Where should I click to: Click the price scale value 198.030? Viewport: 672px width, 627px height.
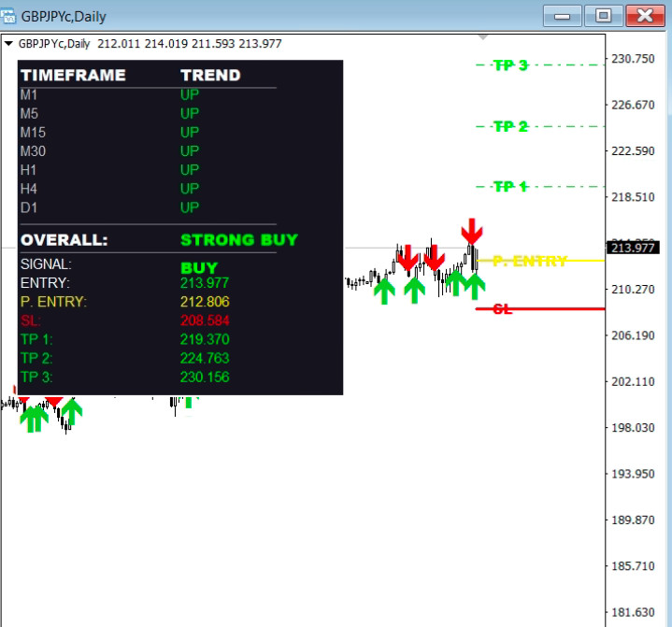pos(633,428)
